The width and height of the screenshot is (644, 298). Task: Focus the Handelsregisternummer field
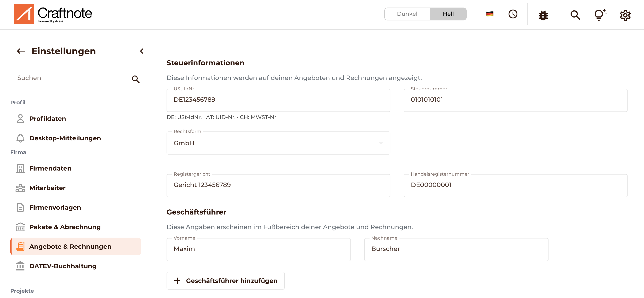[515, 185]
